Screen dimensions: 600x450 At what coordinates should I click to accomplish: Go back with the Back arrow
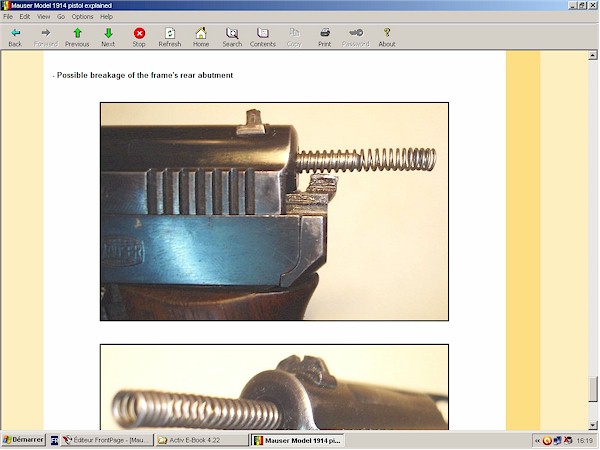[15, 37]
